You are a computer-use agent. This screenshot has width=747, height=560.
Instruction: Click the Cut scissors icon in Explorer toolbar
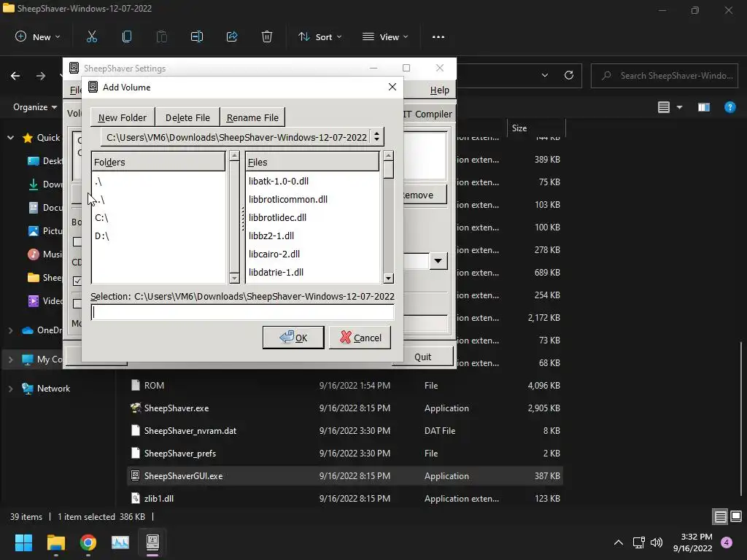(91, 36)
